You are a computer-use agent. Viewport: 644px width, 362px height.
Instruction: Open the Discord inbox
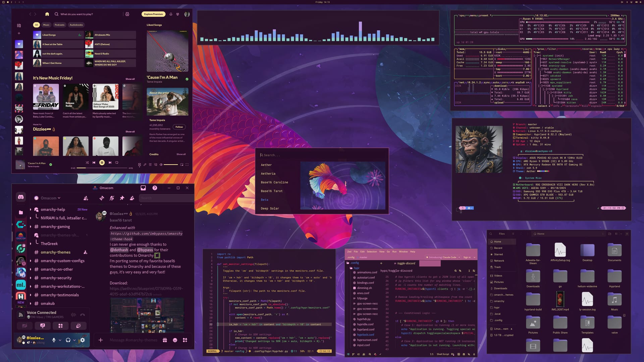pos(143,188)
